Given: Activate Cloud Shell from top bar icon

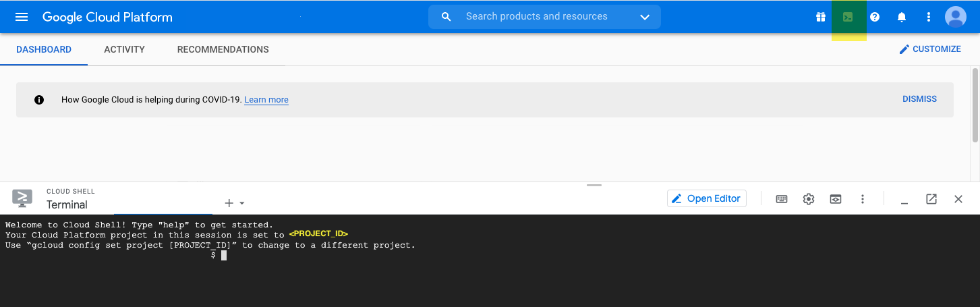Looking at the screenshot, I should [x=848, y=17].
